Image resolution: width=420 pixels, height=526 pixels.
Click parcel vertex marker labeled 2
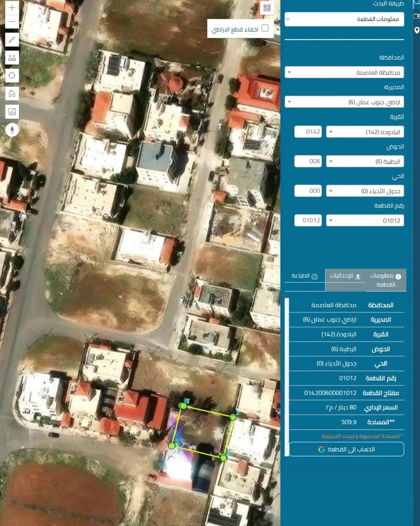coord(233,417)
